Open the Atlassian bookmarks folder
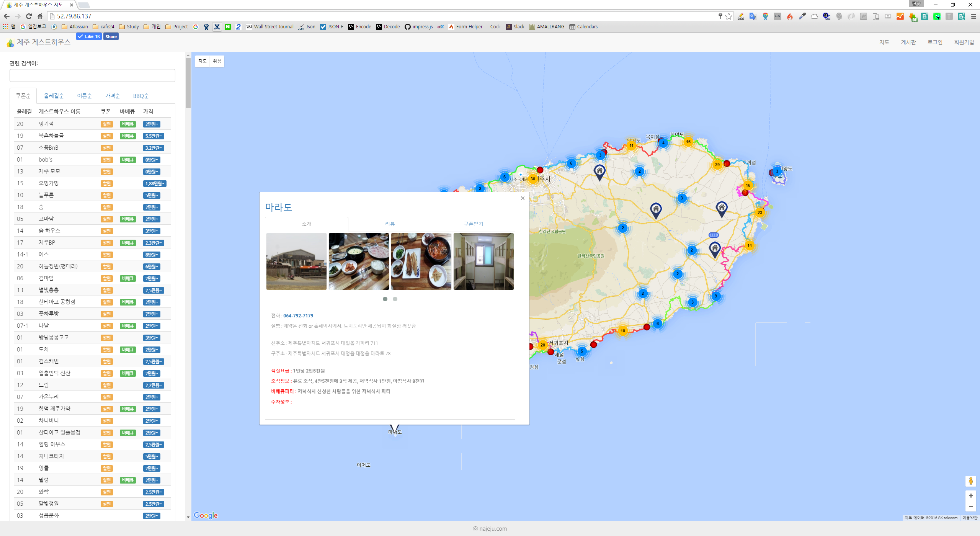Screen dimensions: 980x536 click(75, 26)
